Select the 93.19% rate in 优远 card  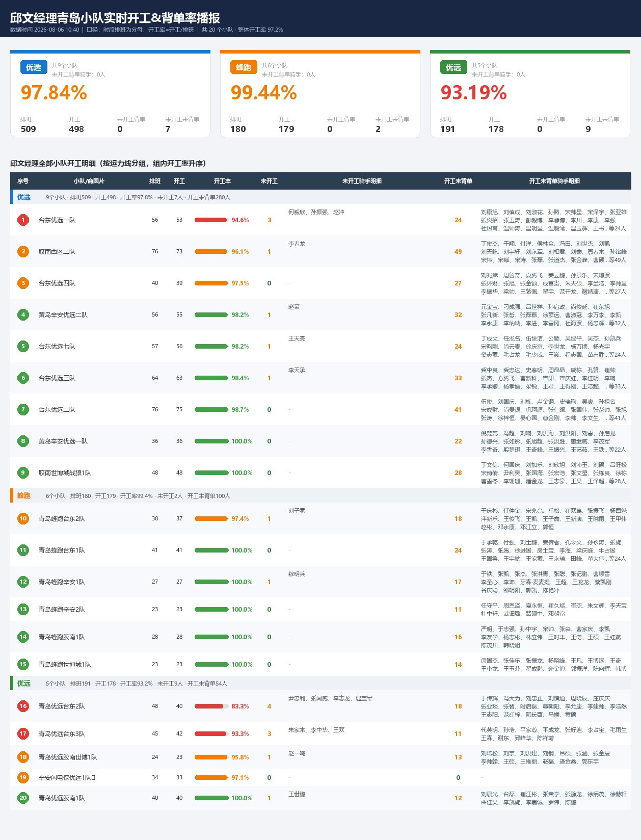tap(474, 93)
